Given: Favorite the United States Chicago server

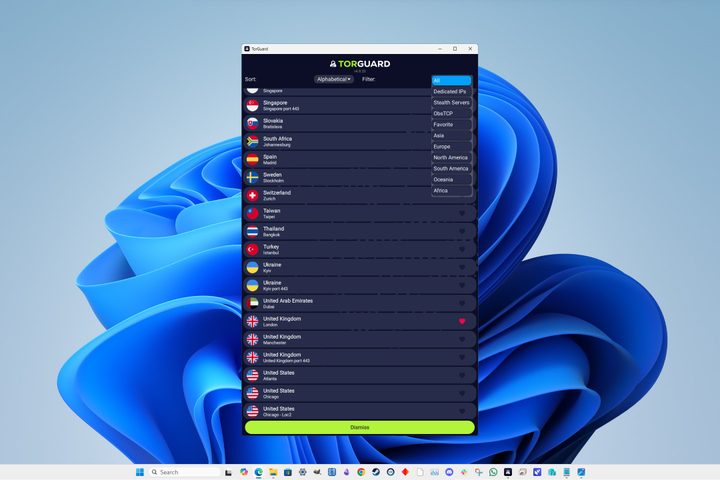Looking at the screenshot, I should [462, 393].
